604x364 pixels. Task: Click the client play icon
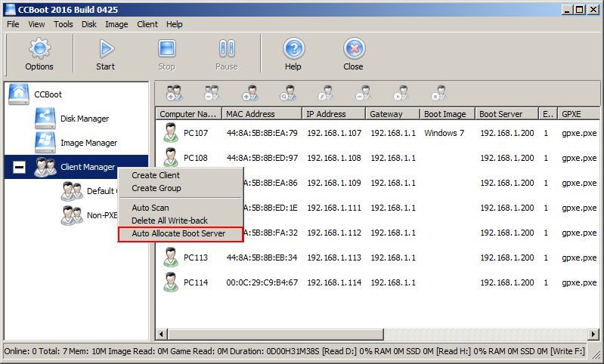401,93
